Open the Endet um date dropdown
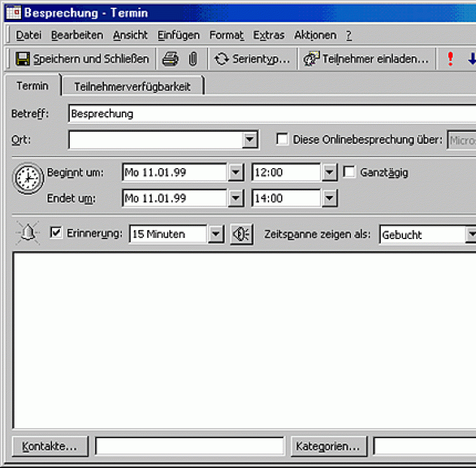Viewport: 476px width, 468px height. [235, 198]
